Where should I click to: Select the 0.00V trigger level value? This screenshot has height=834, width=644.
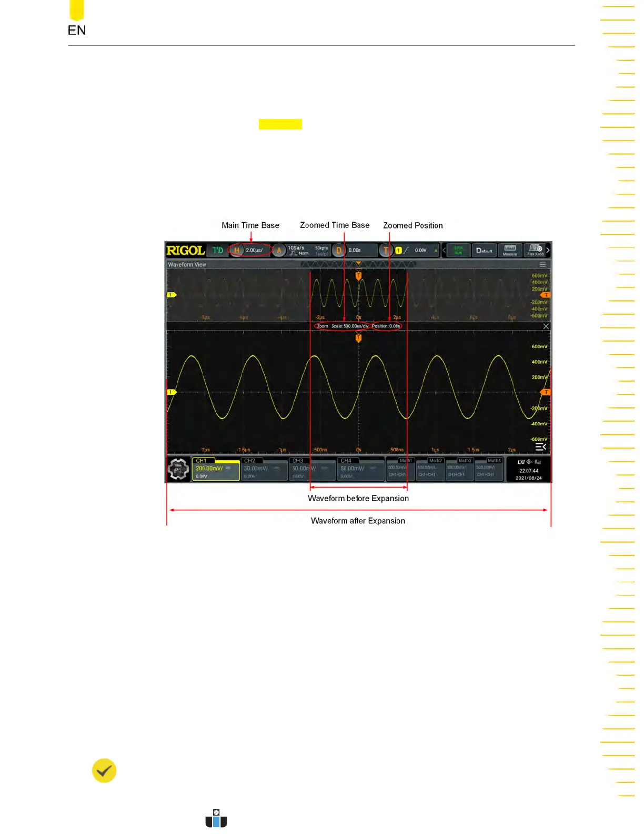point(421,251)
